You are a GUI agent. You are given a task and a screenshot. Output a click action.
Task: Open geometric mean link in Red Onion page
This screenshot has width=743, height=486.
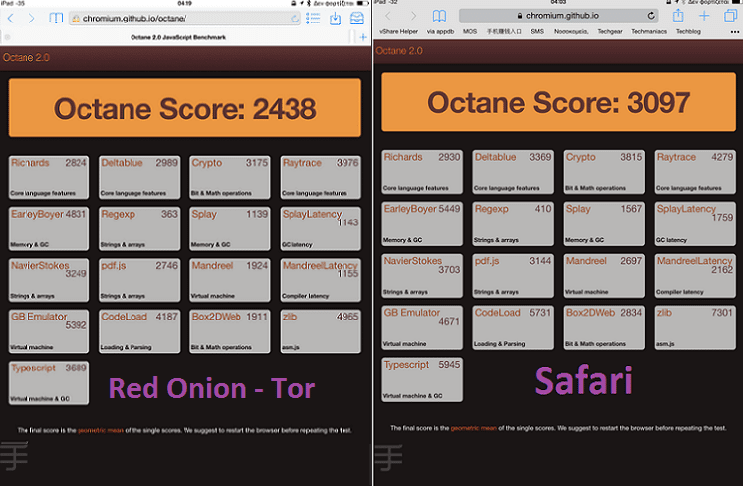coord(100,430)
